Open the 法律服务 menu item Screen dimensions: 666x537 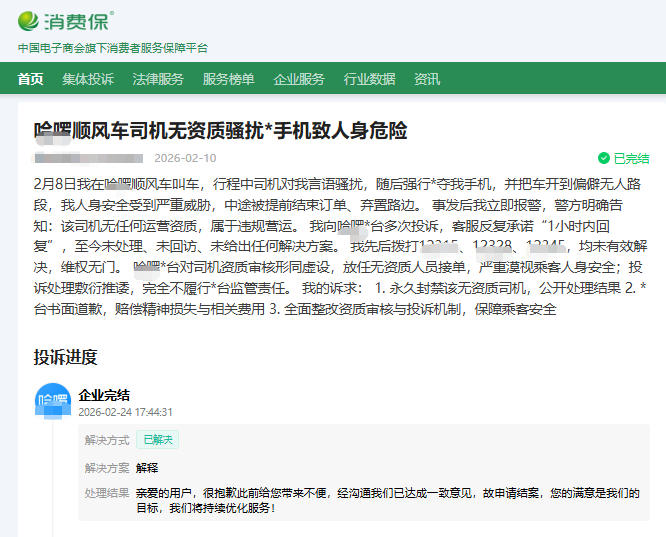pos(158,79)
